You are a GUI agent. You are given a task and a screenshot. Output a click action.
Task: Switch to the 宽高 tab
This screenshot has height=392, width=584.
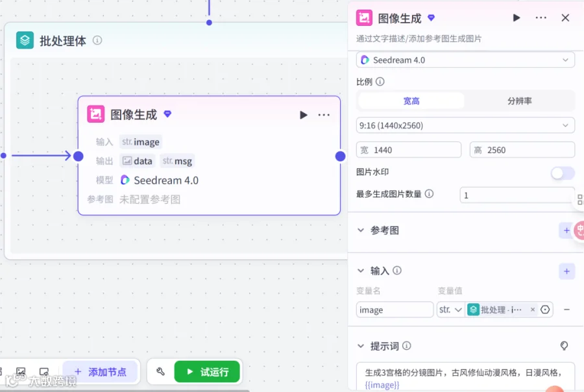[x=411, y=101]
